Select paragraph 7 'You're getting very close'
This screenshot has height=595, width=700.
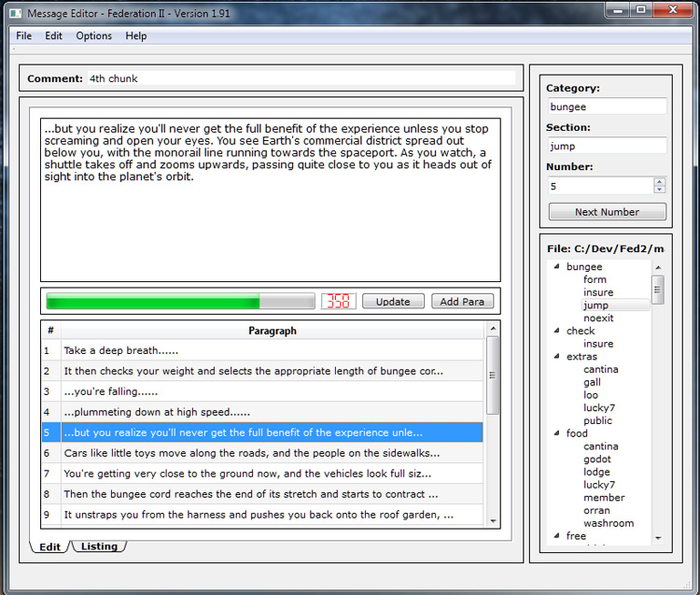point(262,474)
